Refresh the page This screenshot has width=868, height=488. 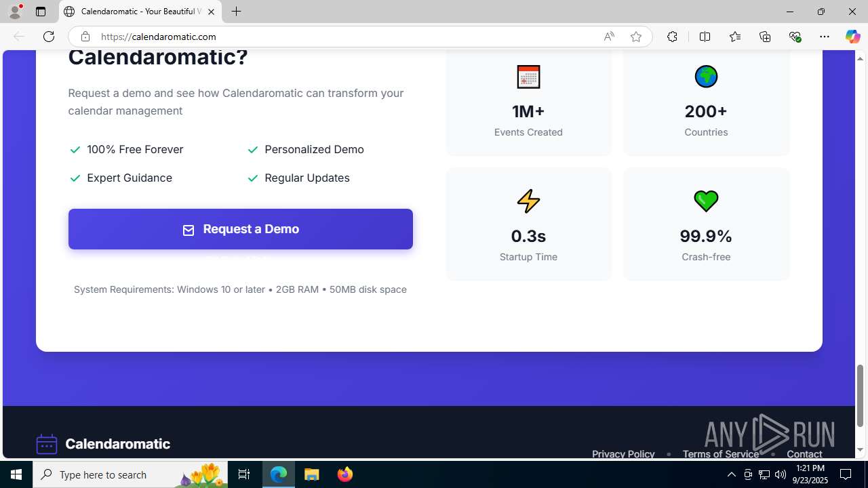click(49, 37)
